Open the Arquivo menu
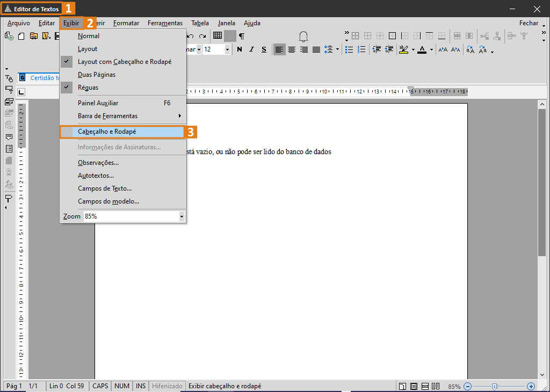This screenshot has height=392, width=550. click(x=19, y=23)
